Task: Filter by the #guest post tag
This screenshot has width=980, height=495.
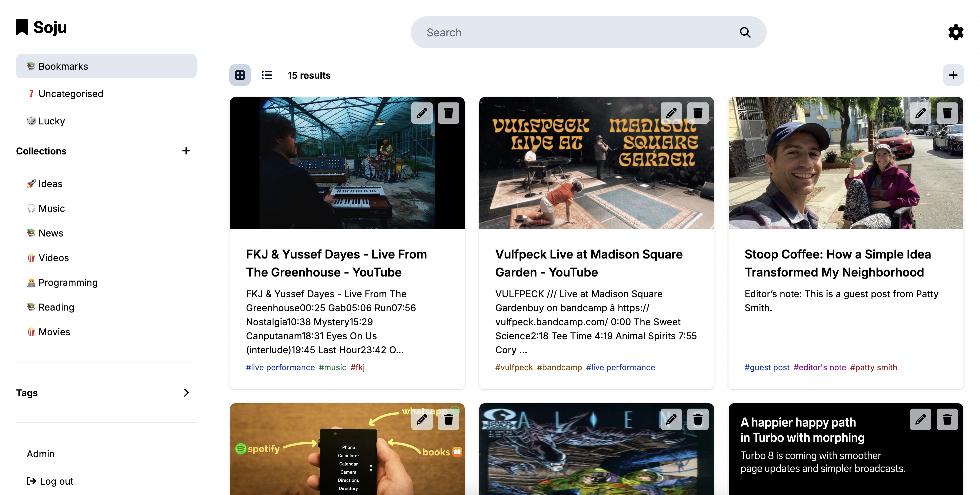Action: (767, 368)
